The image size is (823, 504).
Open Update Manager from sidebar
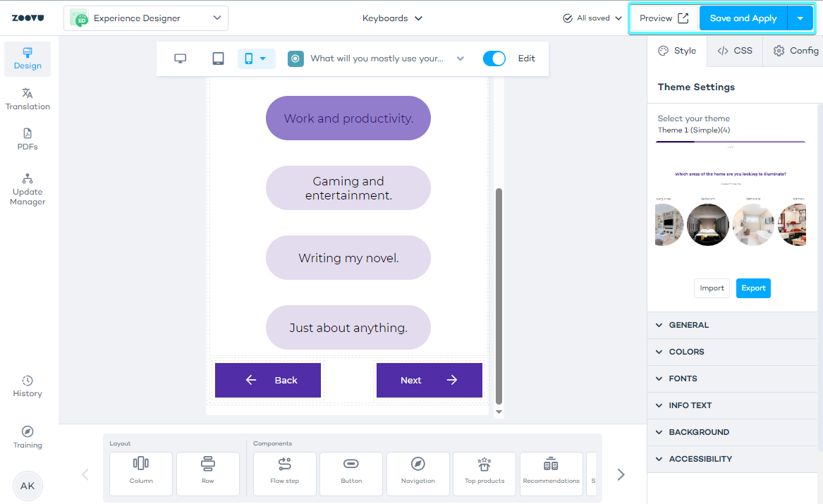(28, 189)
